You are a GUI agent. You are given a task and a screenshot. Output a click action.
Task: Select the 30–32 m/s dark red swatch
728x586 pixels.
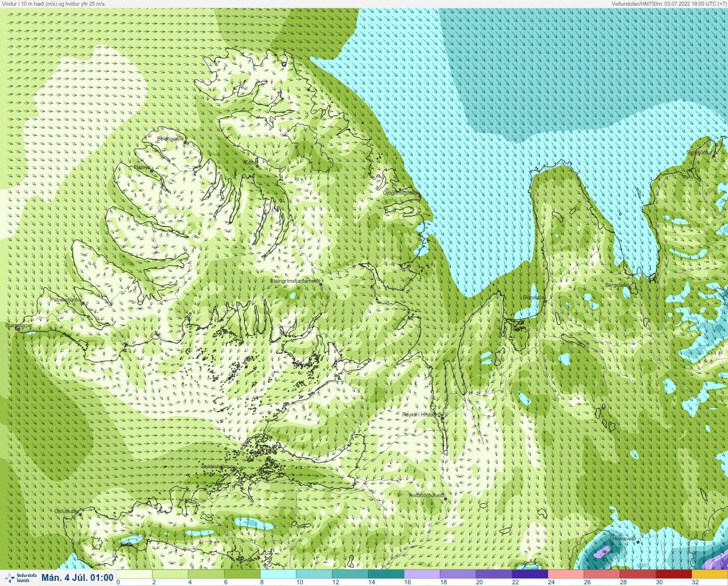(675, 574)
